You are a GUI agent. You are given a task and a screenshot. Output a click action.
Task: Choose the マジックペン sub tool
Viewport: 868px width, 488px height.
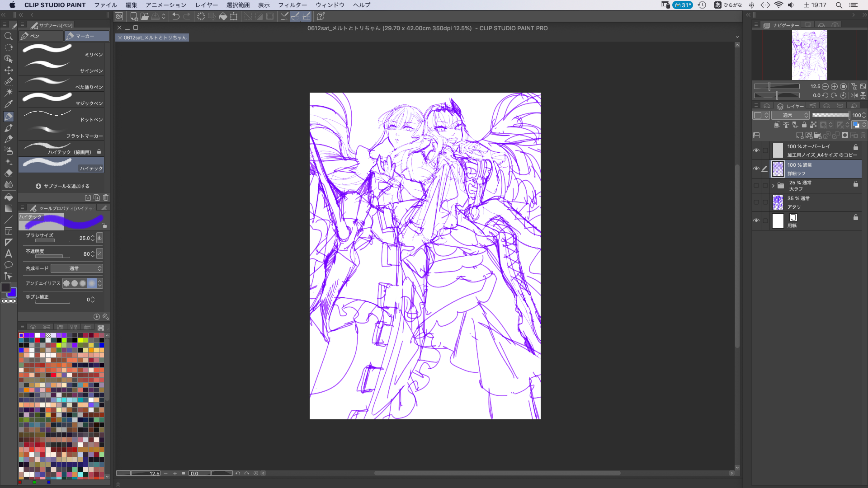click(61, 99)
